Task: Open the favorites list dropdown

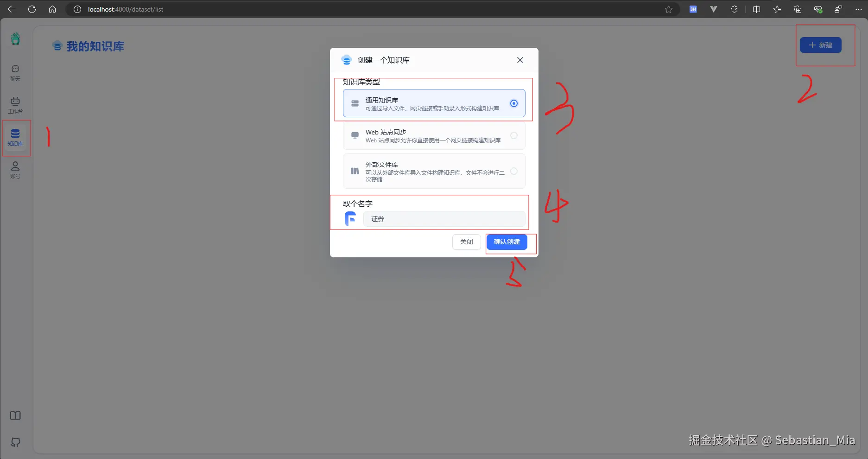Action: click(x=777, y=9)
